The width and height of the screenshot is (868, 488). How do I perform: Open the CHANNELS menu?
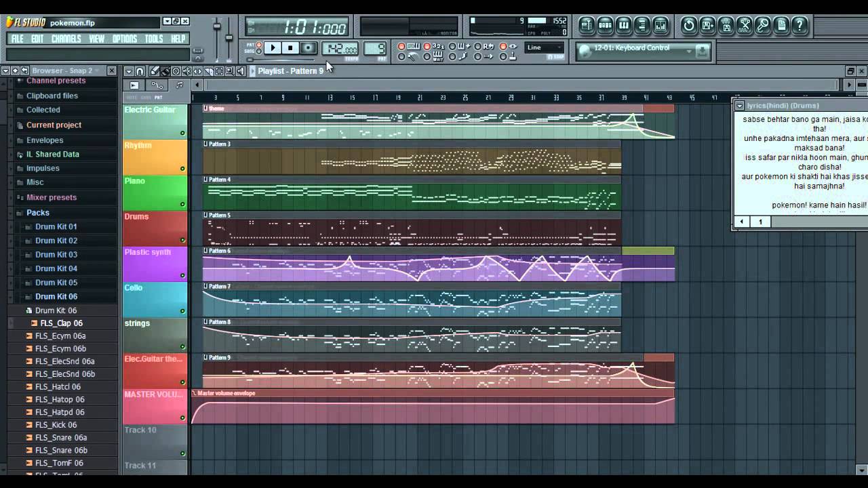(66, 39)
